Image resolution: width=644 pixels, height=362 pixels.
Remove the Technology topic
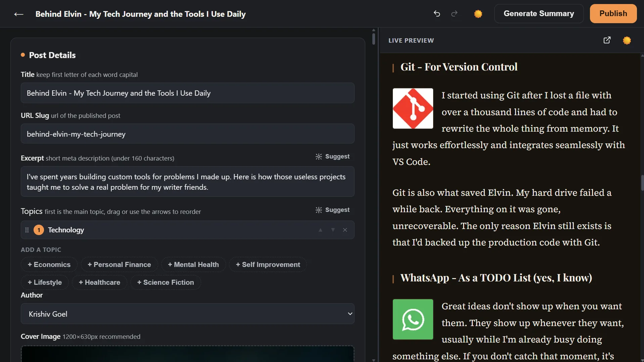pyautogui.click(x=345, y=230)
